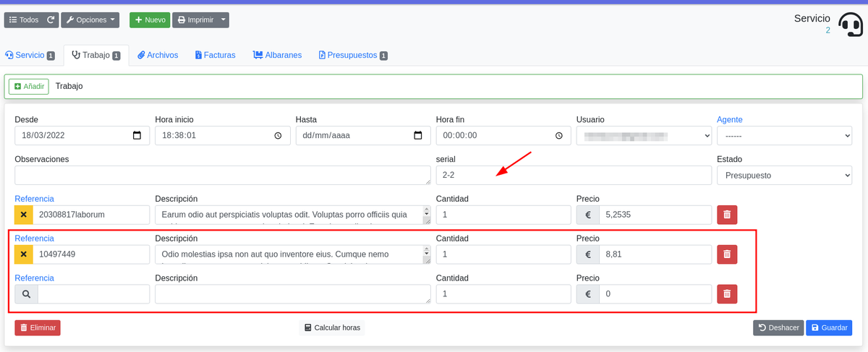Screen dimensions: 868x352
Task: Click the blue Guardar button
Action: [x=829, y=327]
